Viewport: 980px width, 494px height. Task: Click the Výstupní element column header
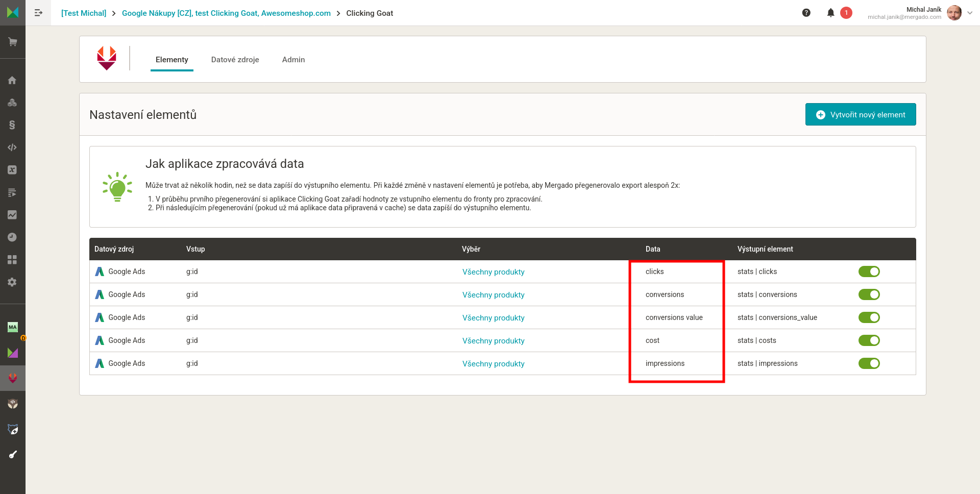pyautogui.click(x=765, y=249)
